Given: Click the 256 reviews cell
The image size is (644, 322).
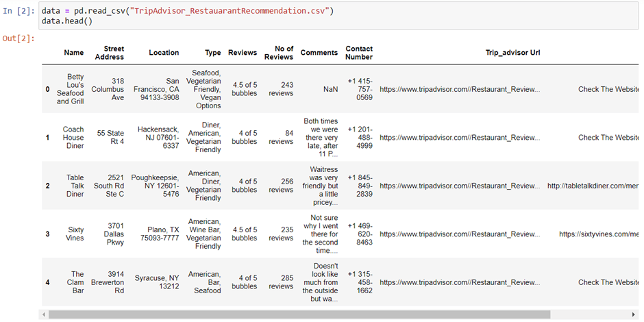Looking at the screenshot, I should (282, 186).
